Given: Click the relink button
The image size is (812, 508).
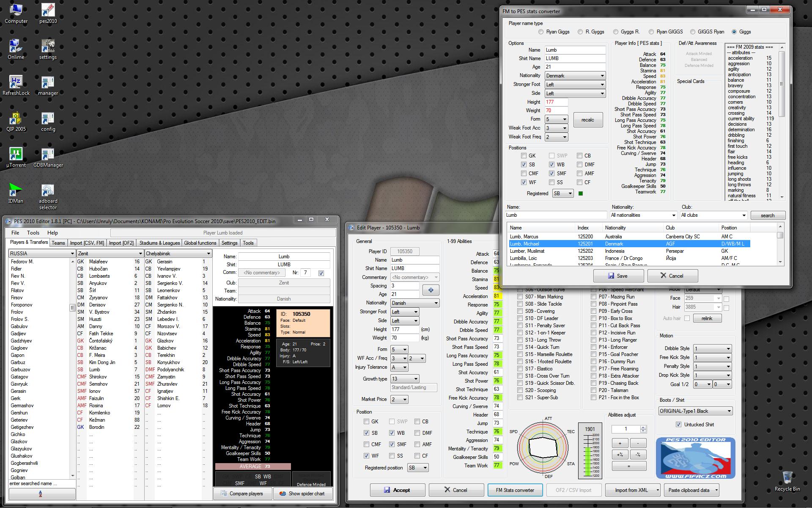Looking at the screenshot, I should pos(707,318).
